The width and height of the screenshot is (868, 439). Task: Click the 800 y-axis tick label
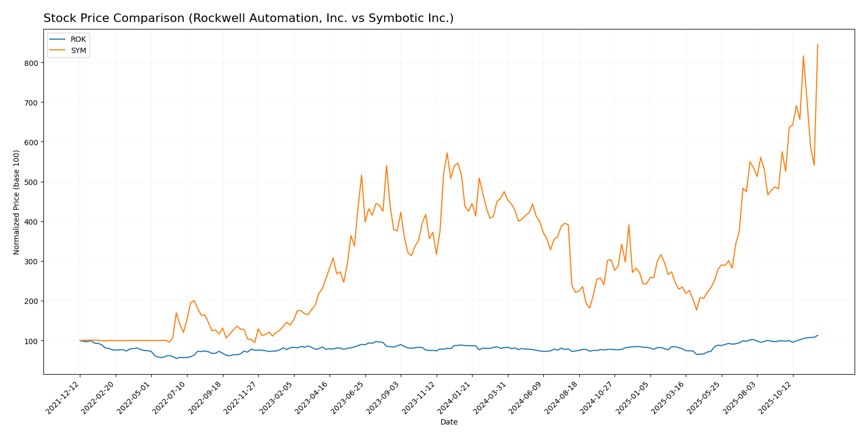pos(32,63)
